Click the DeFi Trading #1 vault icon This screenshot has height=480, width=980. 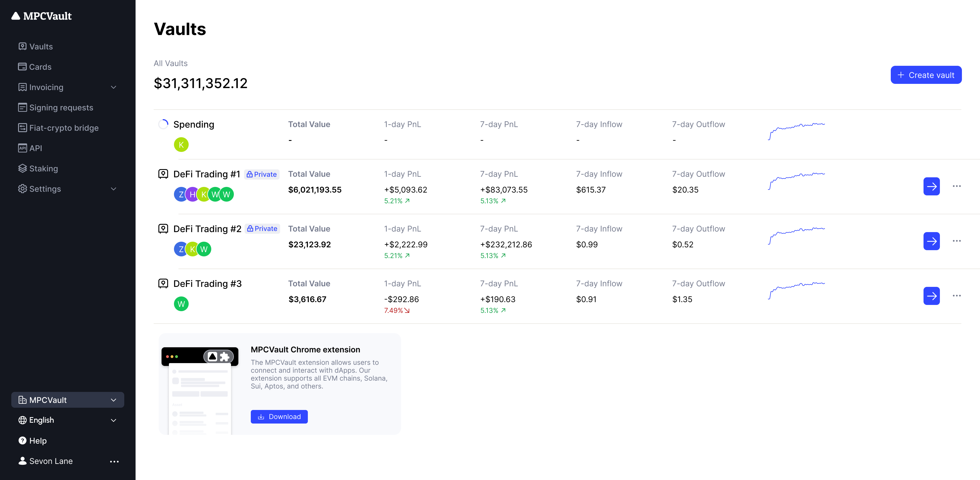[x=163, y=174]
